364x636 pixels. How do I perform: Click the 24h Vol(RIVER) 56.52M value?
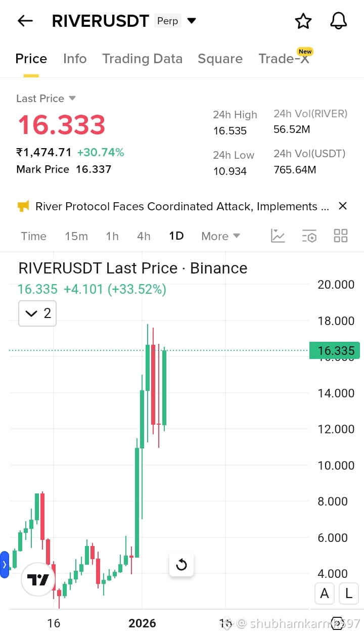coord(292,129)
